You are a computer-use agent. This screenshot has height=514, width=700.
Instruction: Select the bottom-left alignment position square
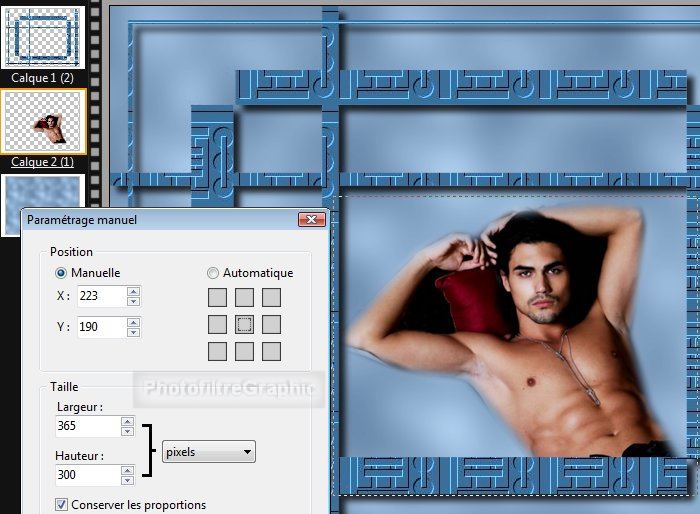coord(217,351)
